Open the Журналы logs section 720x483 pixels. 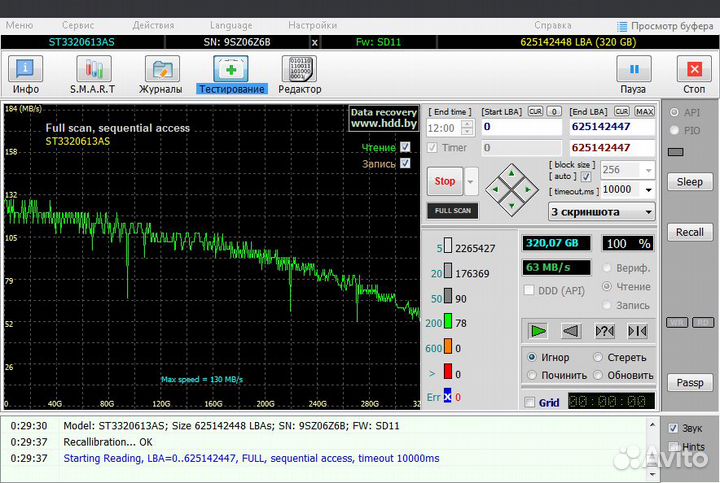[x=161, y=70]
